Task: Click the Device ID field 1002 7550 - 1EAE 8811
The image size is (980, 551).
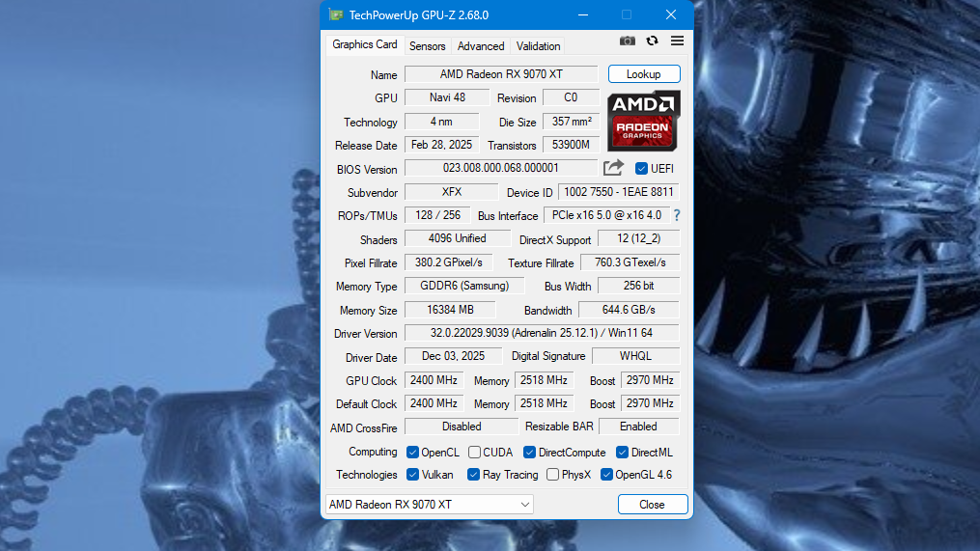Action: pyautogui.click(x=619, y=192)
